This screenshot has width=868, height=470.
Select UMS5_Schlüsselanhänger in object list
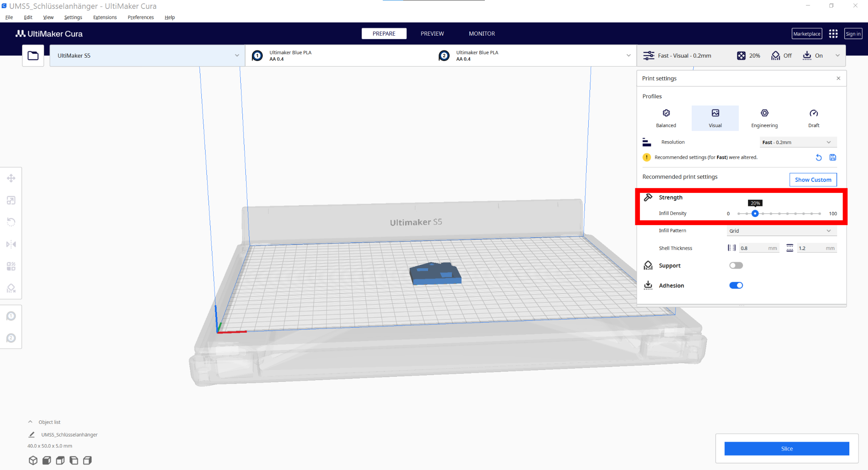click(69, 435)
